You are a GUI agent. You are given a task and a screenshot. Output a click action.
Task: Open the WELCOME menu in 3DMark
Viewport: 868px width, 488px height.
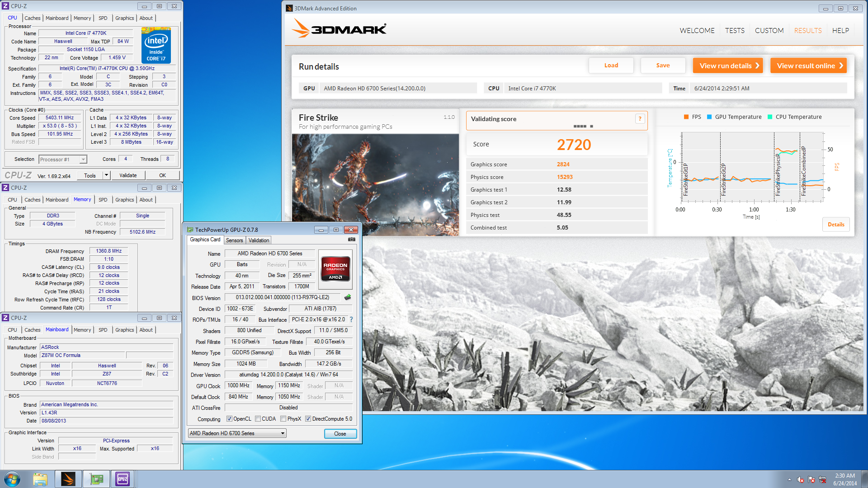click(697, 31)
